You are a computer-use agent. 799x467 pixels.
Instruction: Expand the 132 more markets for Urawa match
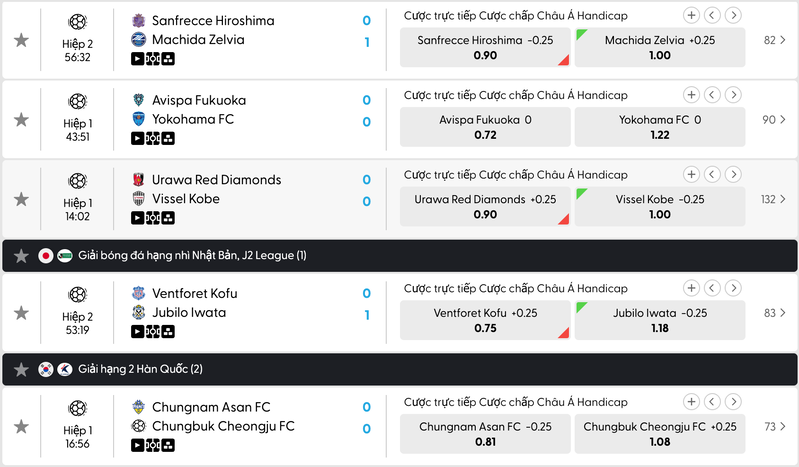tap(774, 199)
